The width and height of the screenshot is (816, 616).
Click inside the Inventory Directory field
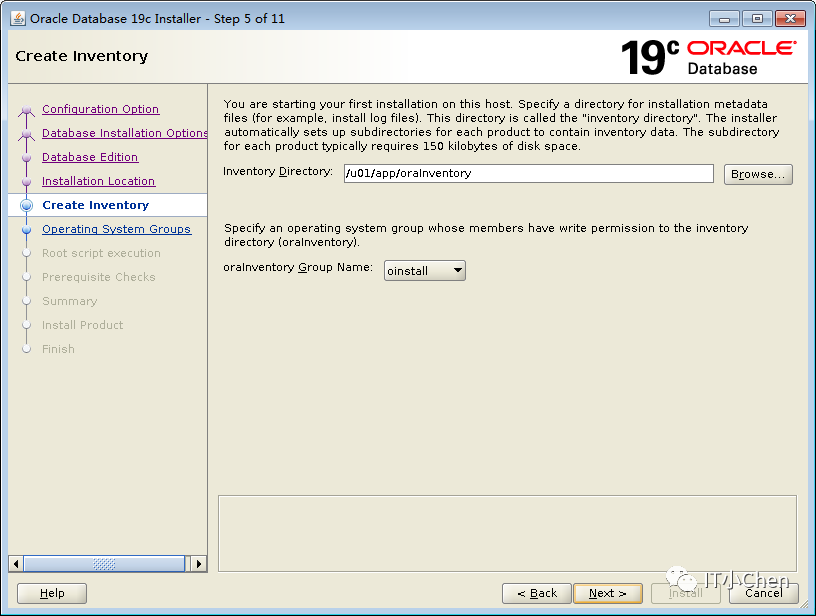tap(528, 173)
